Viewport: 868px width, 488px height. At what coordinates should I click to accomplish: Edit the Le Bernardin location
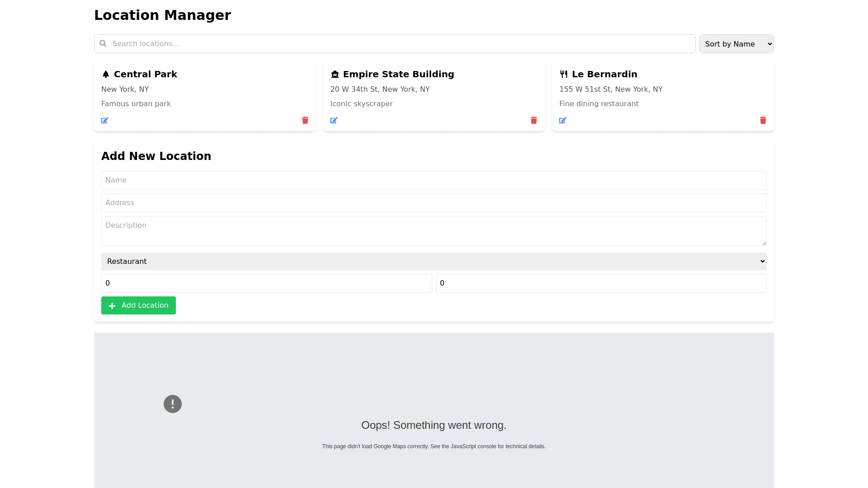point(563,120)
